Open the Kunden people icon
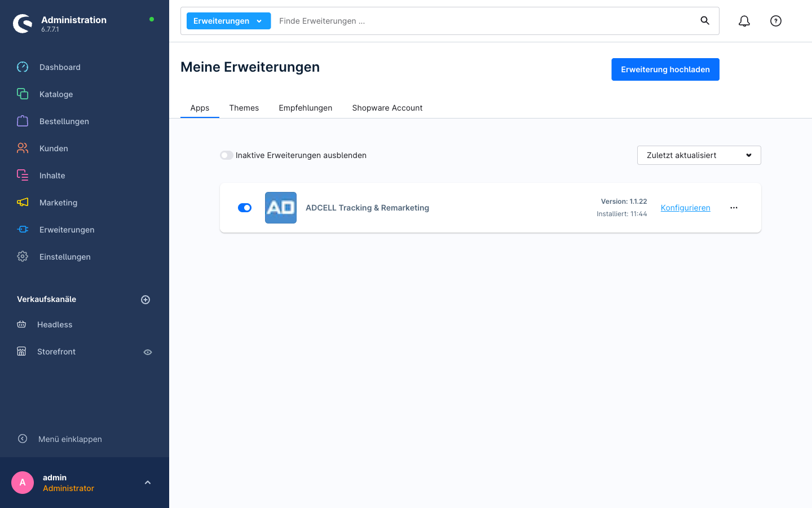 23,148
